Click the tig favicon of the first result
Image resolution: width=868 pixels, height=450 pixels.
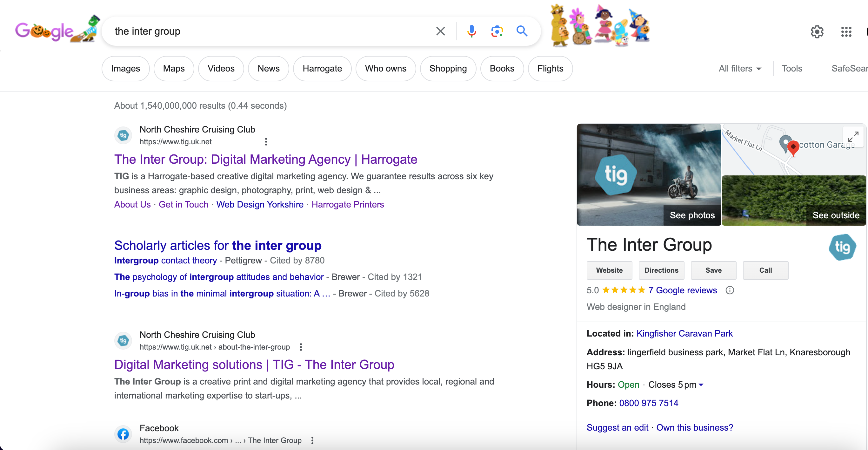[x=123, y=136]
